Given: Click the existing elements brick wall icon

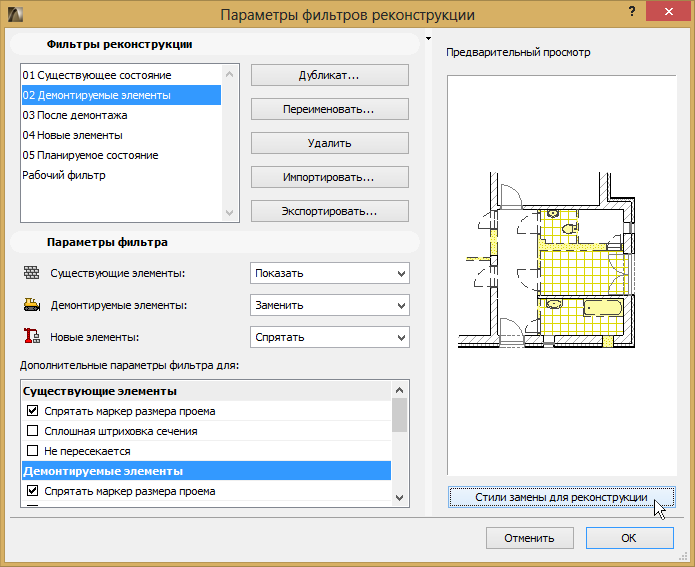Looking at the screenshot, I should 31,273.
